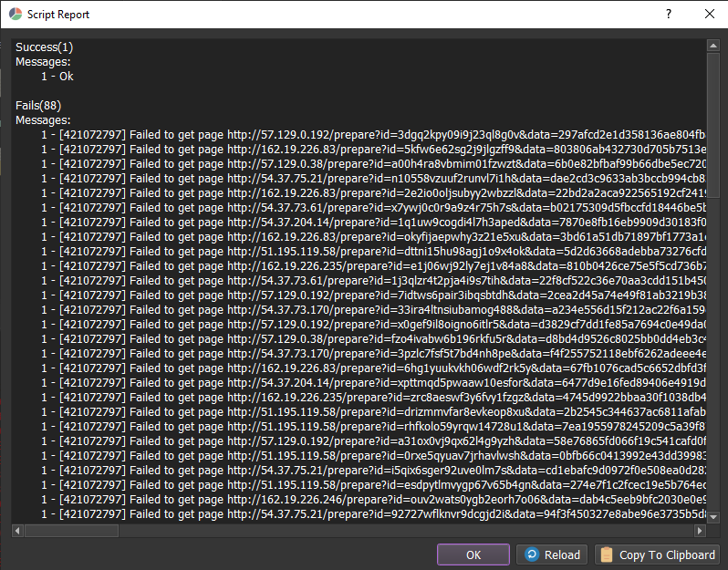
Task: Close the Script Report dialog
Action: 709,15
